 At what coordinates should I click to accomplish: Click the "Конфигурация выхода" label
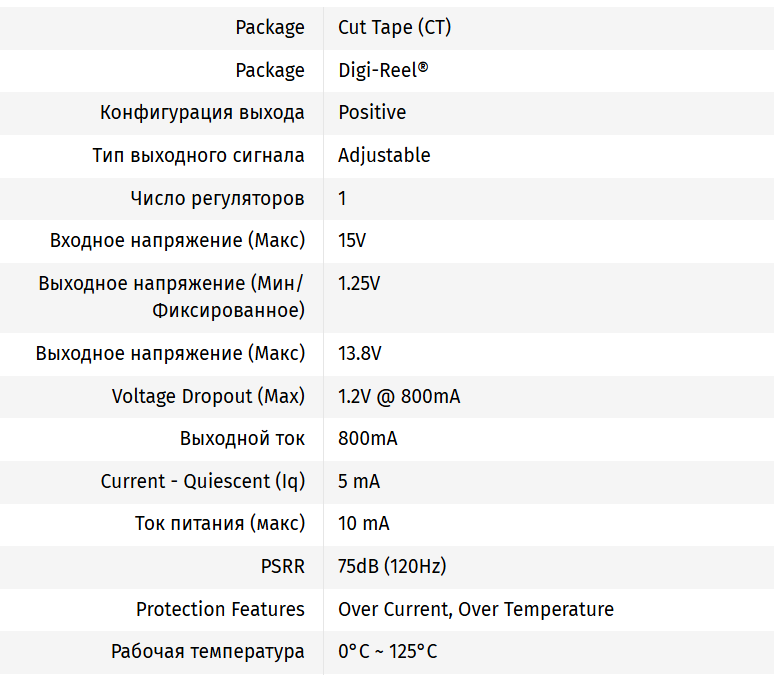(202, 113)
